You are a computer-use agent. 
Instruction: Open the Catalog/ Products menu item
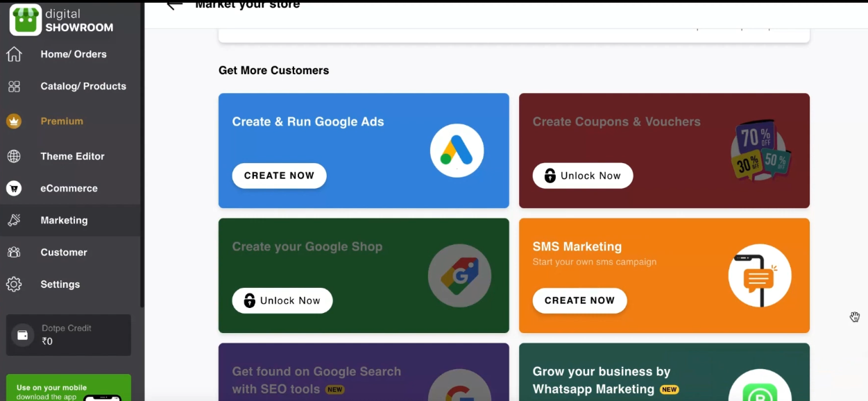tap(83, 87)
